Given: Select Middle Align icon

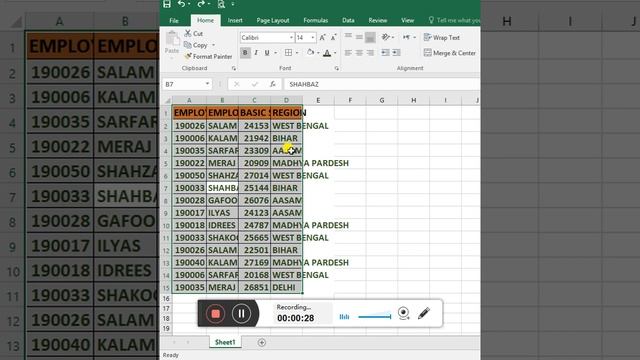Looking at the screenshot, I should [359, 37].
